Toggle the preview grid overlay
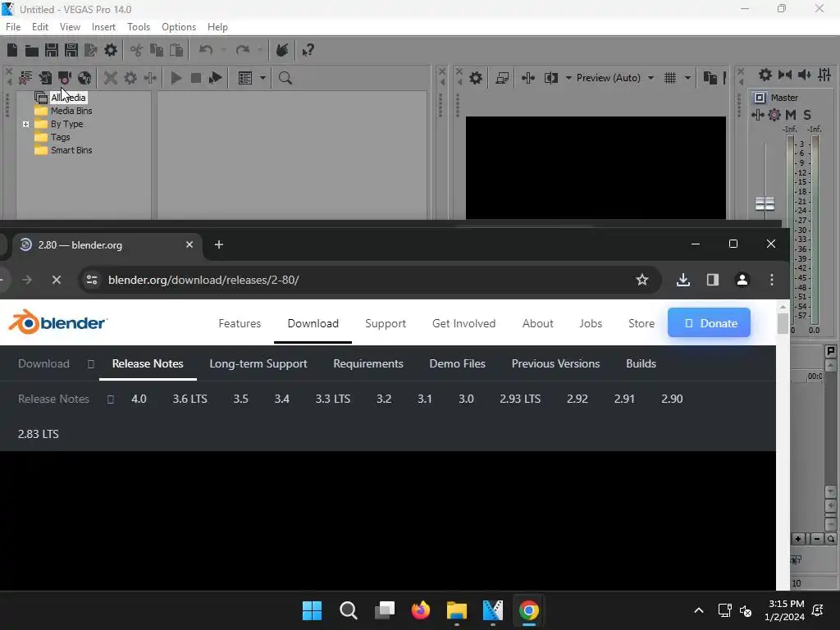Viewport: 840px width, 630px height. (670, 78)
